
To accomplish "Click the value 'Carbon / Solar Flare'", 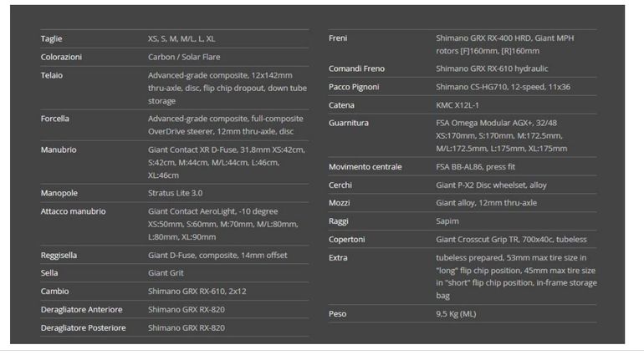I will coord(184,57).
